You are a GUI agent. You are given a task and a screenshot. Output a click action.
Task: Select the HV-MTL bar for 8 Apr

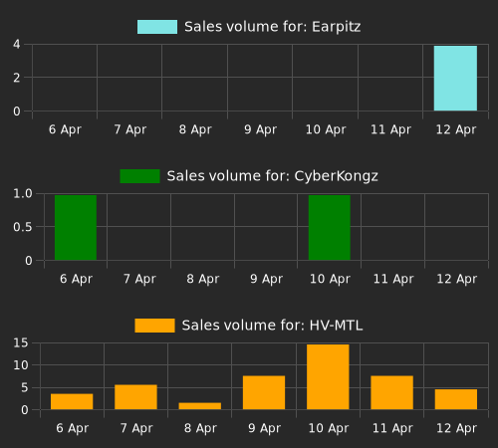(200, 406)
